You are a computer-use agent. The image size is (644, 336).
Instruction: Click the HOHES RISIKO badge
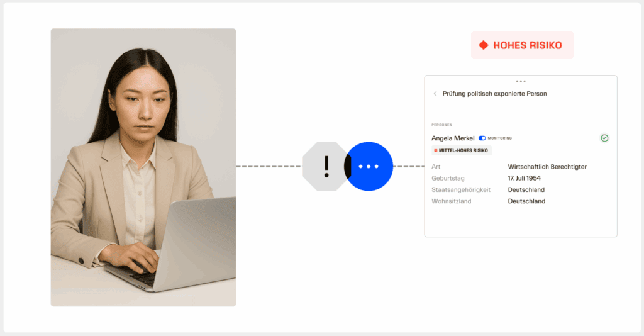coord(522,45)
